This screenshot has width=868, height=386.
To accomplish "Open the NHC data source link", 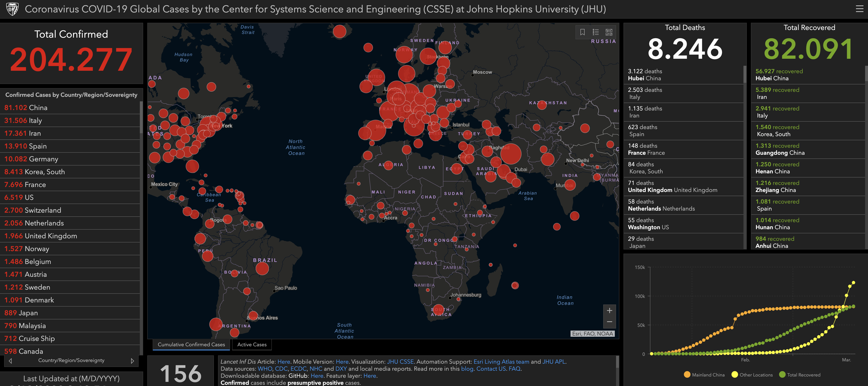I will coord(316,369).
